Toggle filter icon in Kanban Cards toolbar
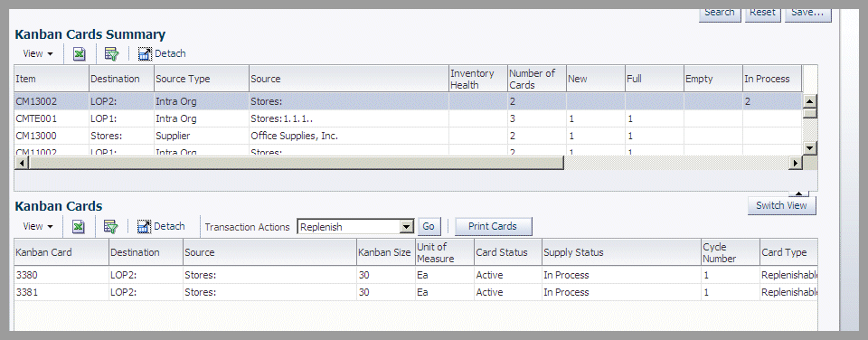 click(x=111, y=226)
